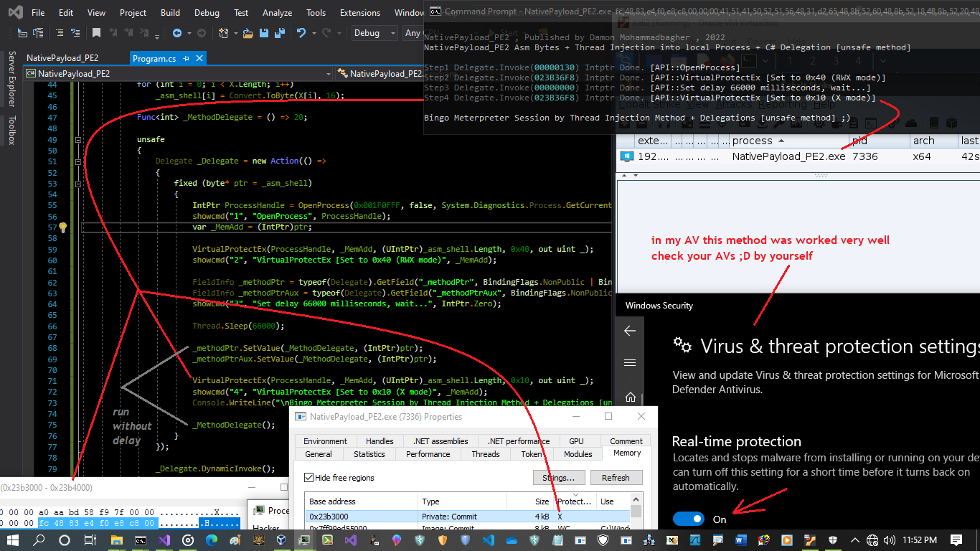This screenshot has width=980, height=551.
Task: Open the Debug configuration dropdown
Action: (374, 33)
